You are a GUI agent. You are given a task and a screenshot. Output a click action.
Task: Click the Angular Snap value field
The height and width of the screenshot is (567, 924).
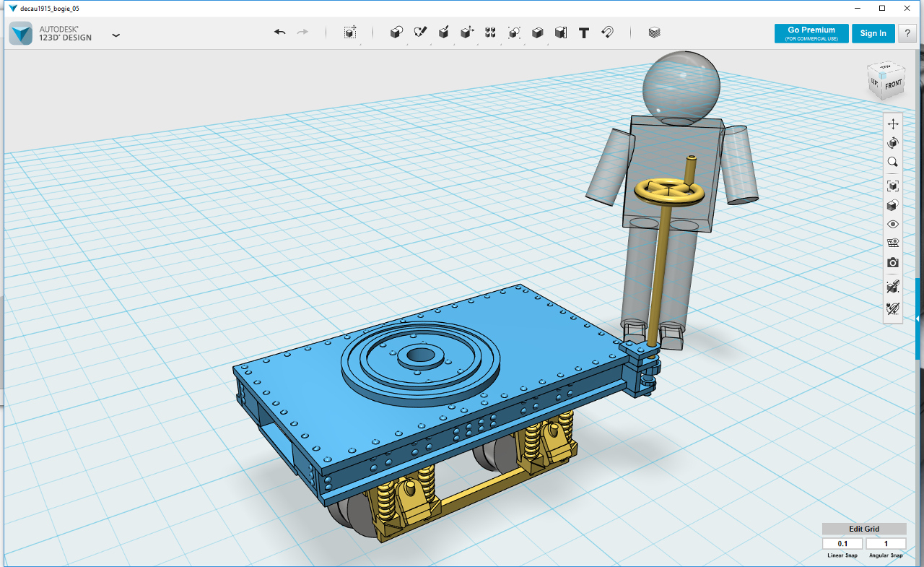[x=886, y=544]
